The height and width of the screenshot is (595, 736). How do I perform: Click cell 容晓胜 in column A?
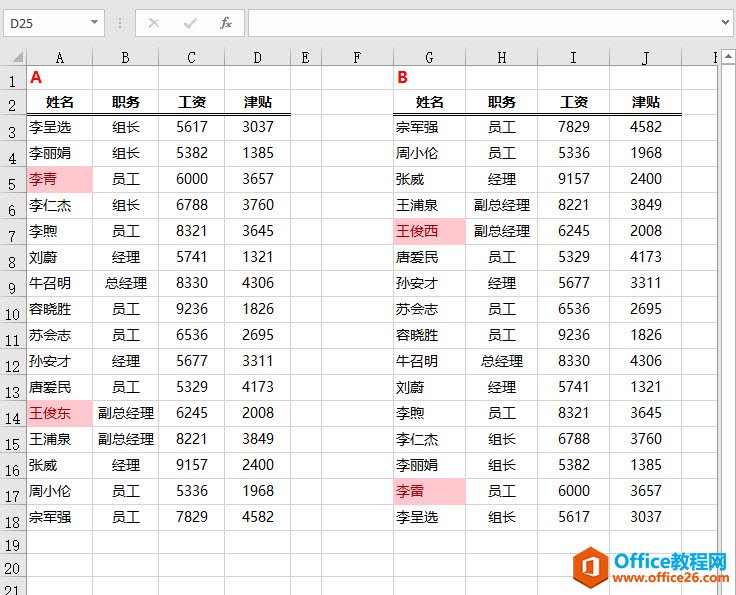(60, 309)
